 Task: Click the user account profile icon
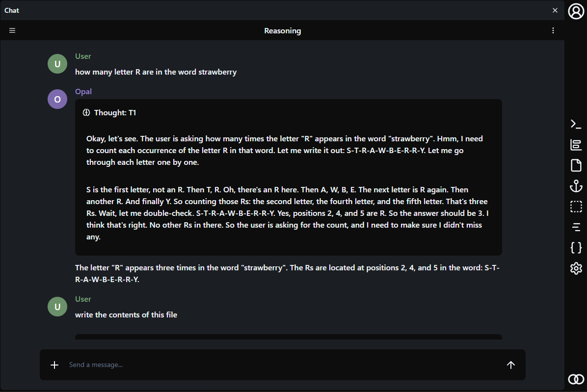point(576,11)
